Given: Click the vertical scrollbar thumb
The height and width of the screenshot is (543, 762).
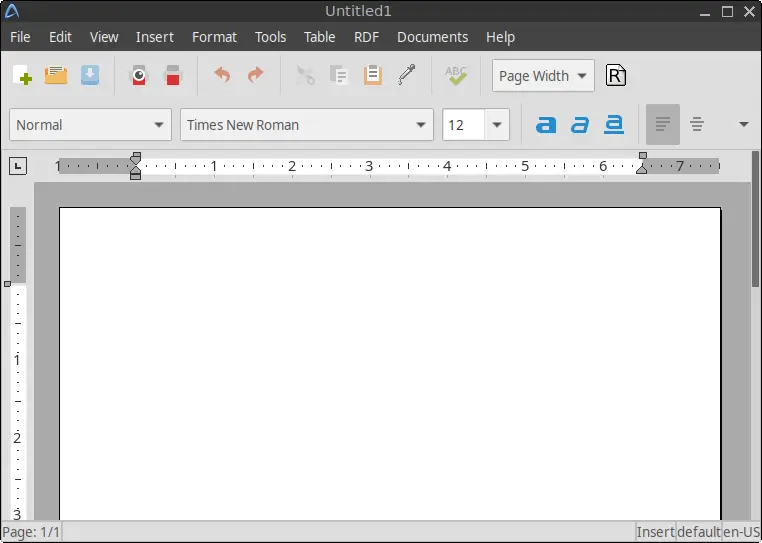Looking at the screenshot, I should 755,219.
